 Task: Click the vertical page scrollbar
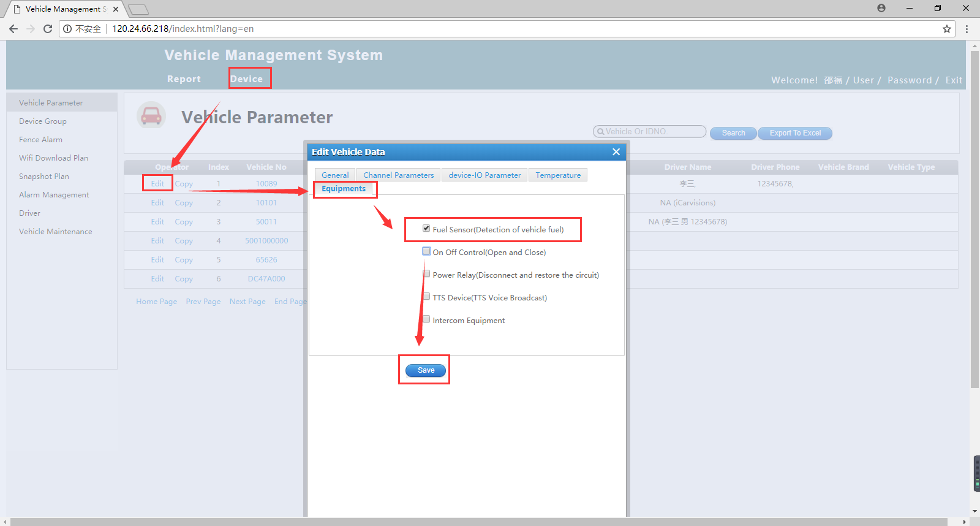[x=974, y=219]
